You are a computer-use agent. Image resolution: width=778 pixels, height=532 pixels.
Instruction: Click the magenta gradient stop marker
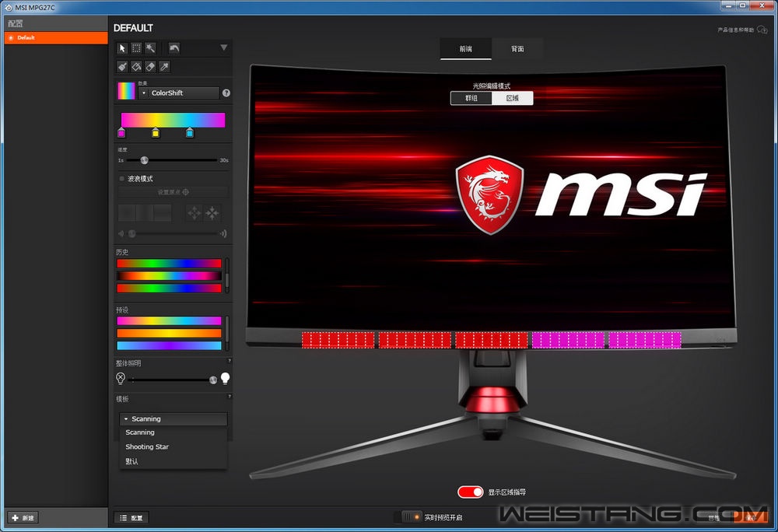[121, 133]
